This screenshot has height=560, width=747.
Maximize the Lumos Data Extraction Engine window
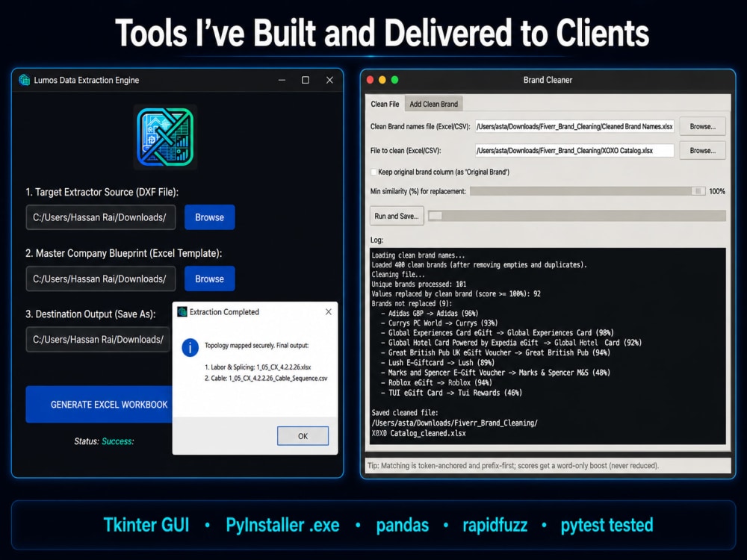[306, 80]
